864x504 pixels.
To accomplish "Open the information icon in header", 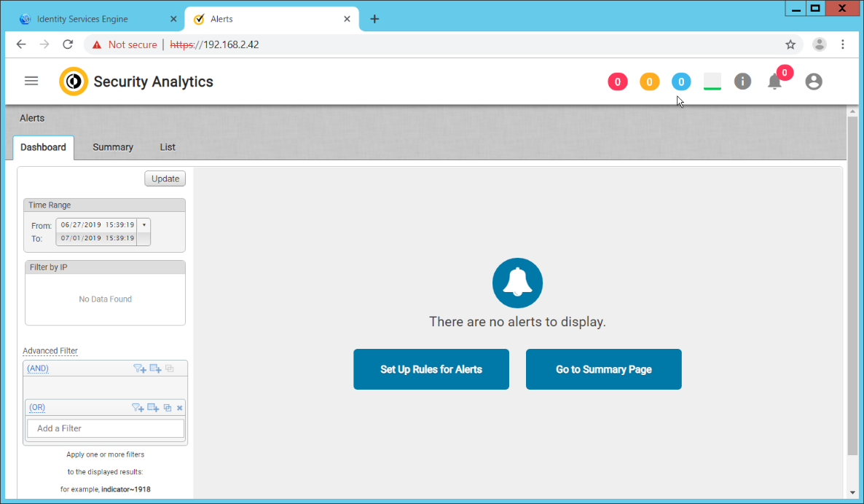I will (x=742, y=82).
